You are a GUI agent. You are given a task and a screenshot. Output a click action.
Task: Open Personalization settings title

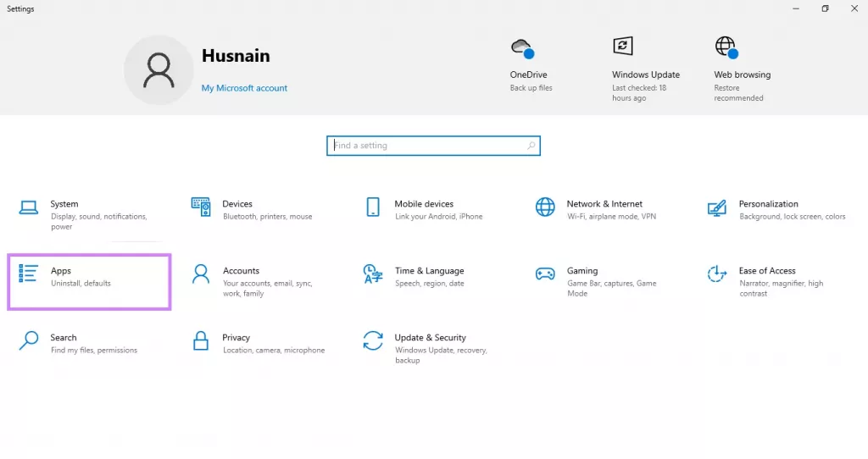tap(768, 203)
